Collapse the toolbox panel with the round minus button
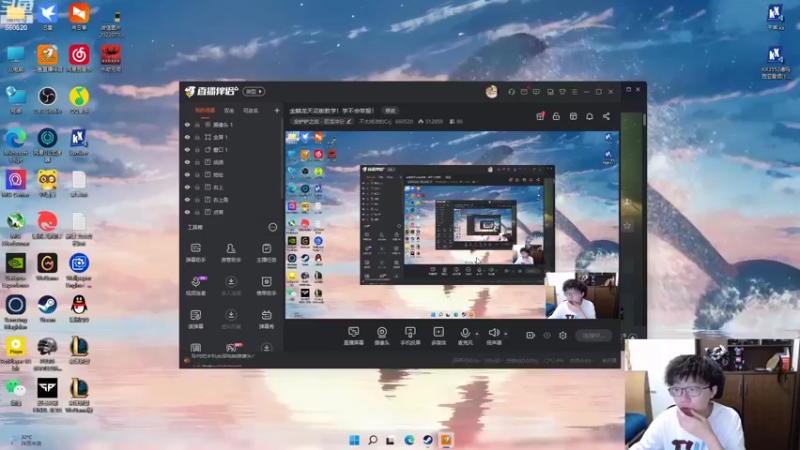Viewport: 800px width, 450px height. (273, 227)
